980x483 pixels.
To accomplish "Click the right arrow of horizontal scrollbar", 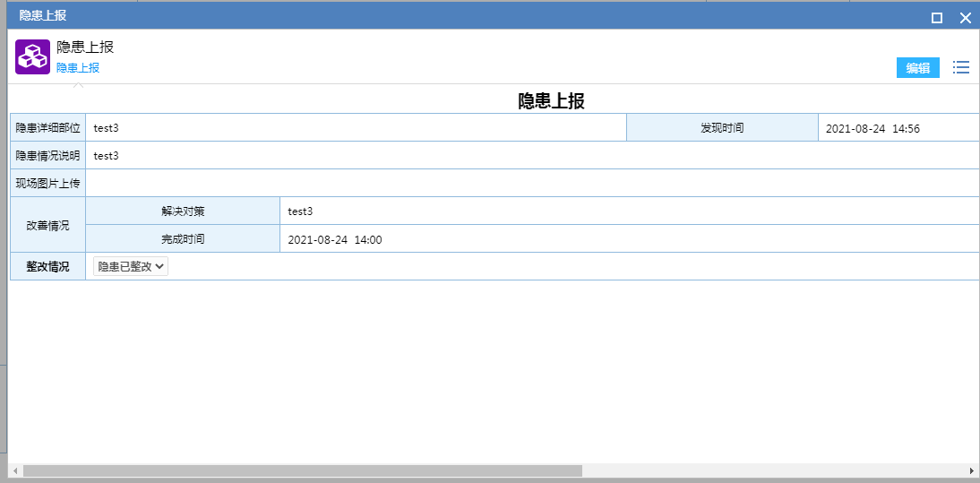I will click(x=972, y=470).
